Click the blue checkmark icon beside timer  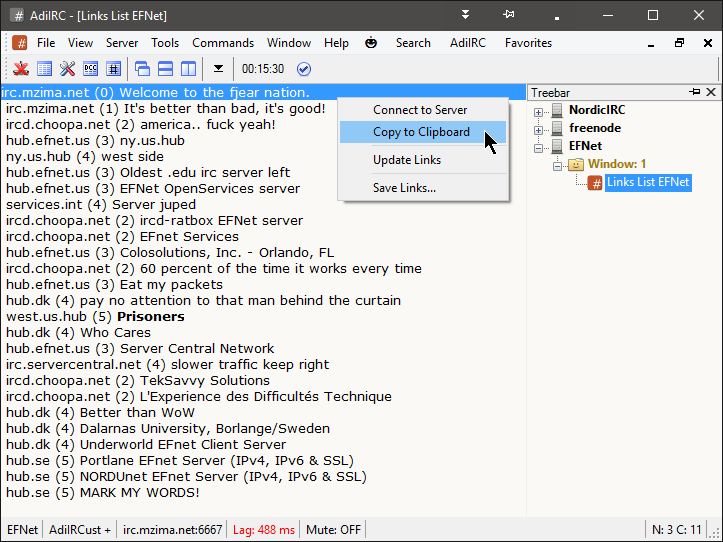[304, 69]
